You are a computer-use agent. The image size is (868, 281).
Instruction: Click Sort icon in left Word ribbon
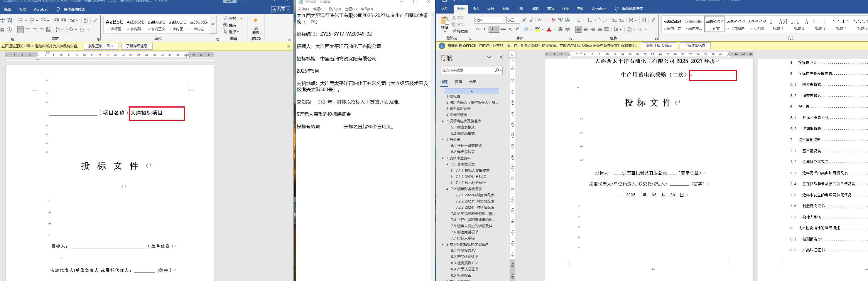tap(86, 21)
